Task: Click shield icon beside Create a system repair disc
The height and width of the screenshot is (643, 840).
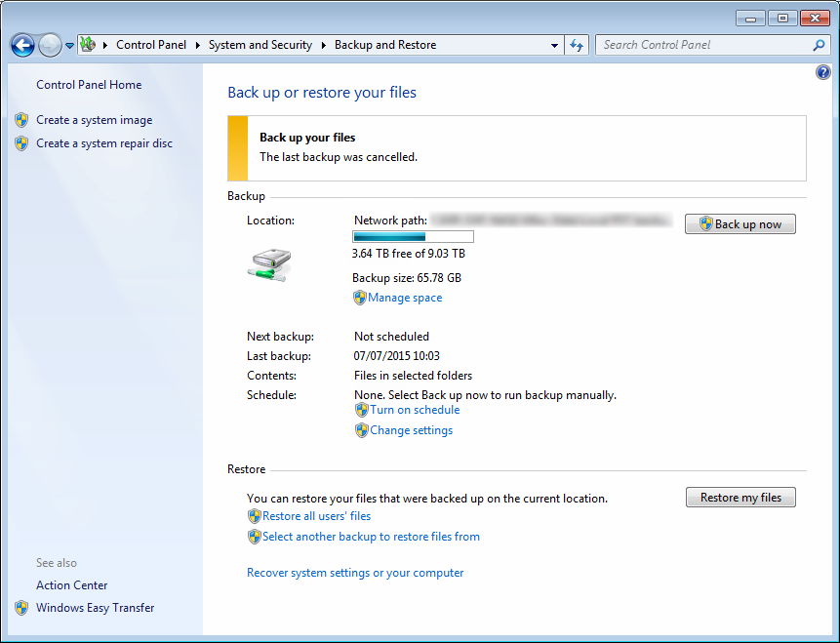Action: [x=21, y=143]
